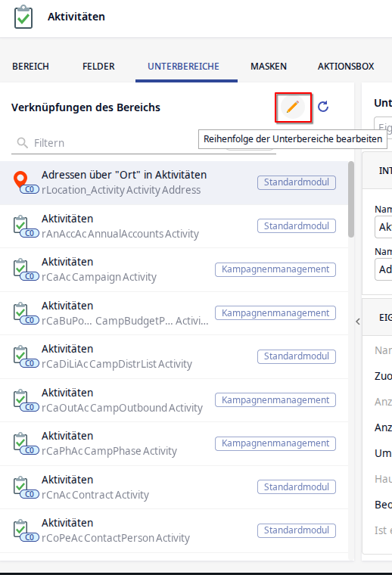392x575 pixels.
Task: Click the pencil icon to edit subarea order
Action: pos(293,107)
